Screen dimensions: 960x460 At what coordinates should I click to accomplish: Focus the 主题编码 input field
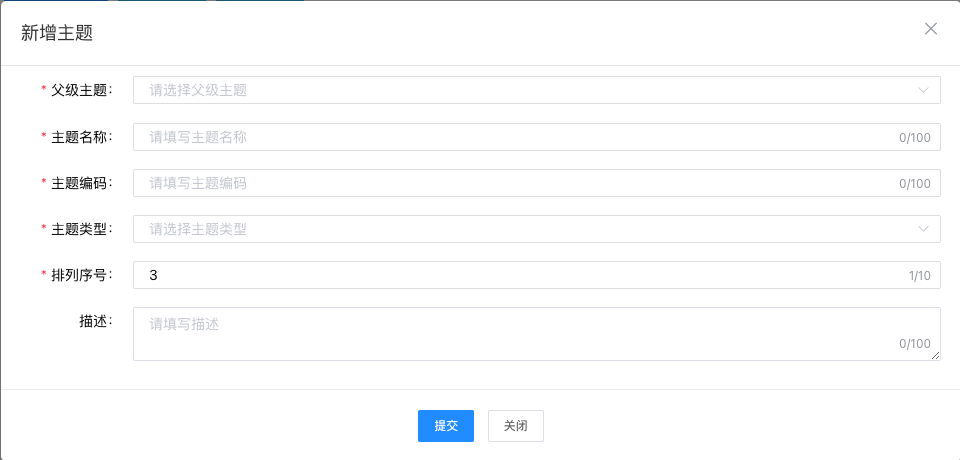500,183
